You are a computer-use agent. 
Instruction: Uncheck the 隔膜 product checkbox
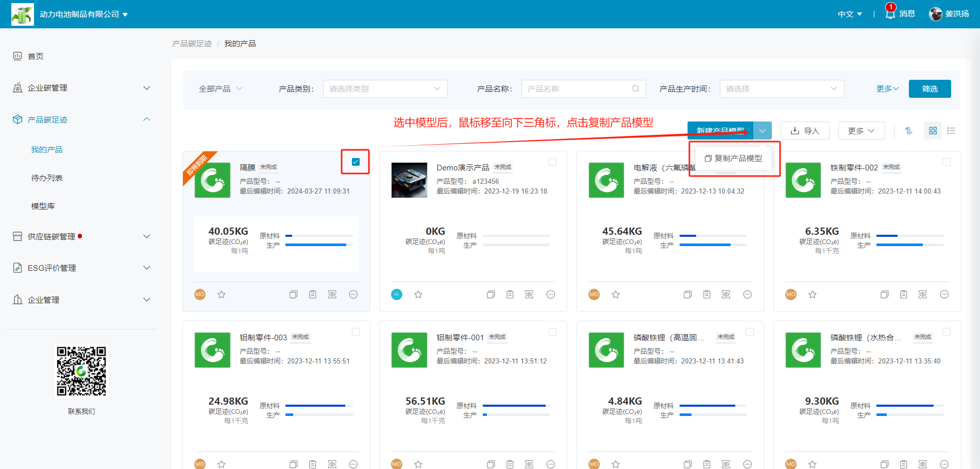click(x=356, y=162)
